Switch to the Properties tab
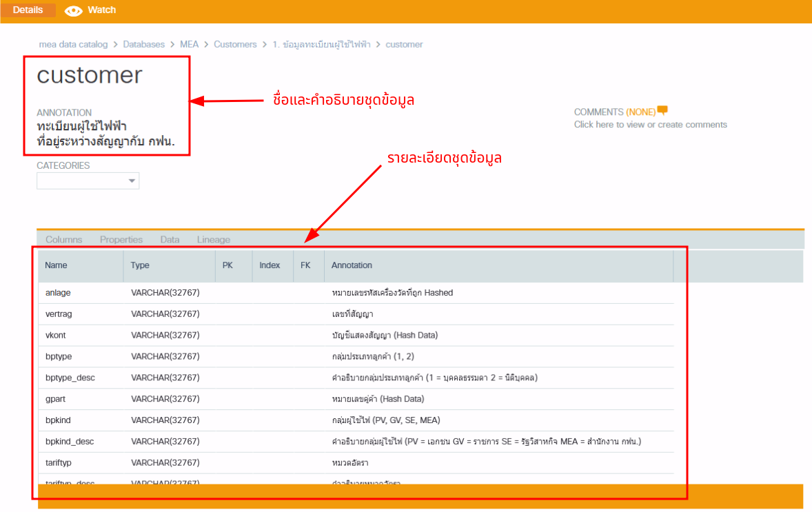This screenshot has width=812, height=512. tap(121, 240)
